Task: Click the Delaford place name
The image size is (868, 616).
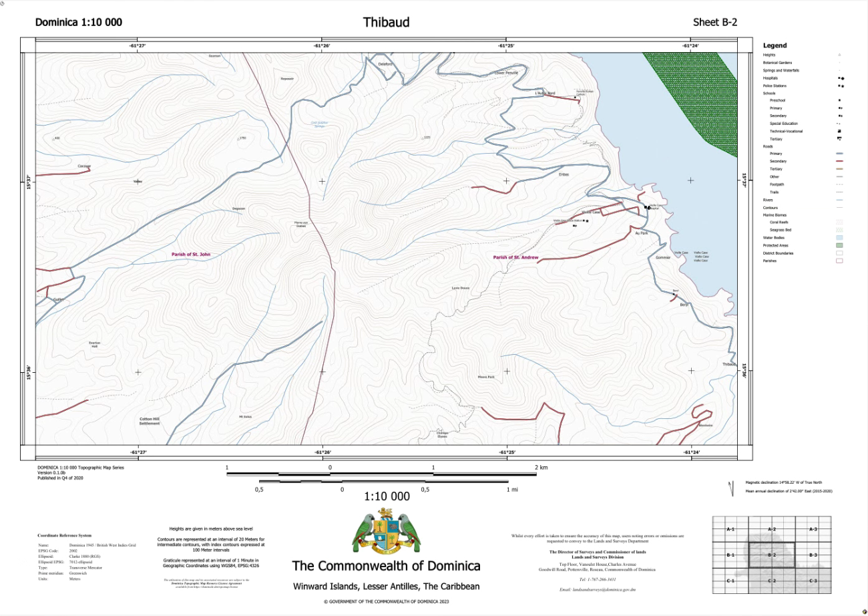Action: point(385,63)
